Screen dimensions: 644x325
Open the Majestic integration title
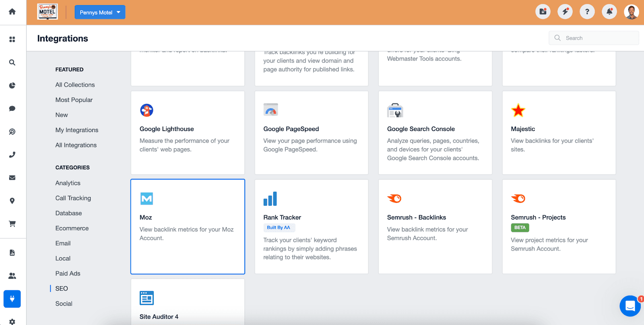pyautogui.click(x=523, y=129)
